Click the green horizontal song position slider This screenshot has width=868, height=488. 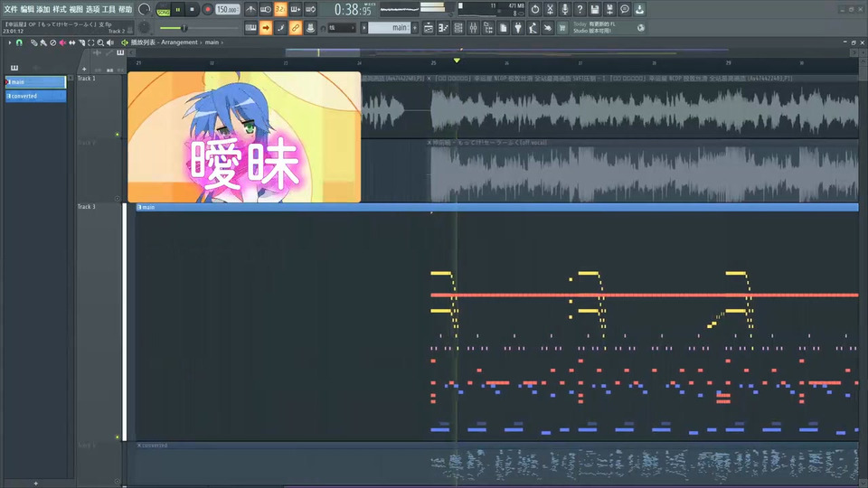coord(198,28)
